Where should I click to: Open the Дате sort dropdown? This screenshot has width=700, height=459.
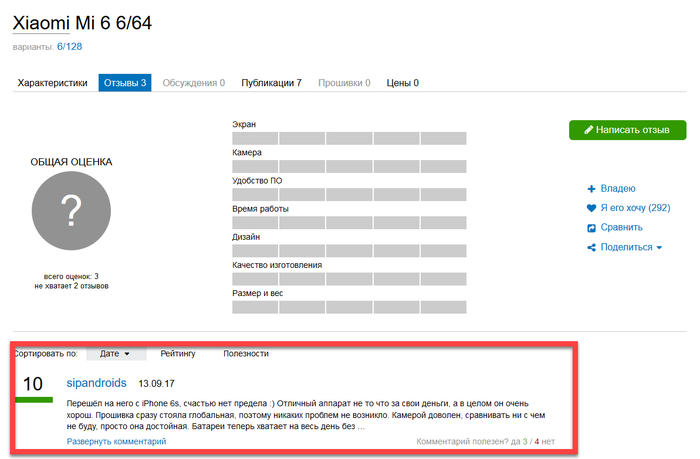114,353
